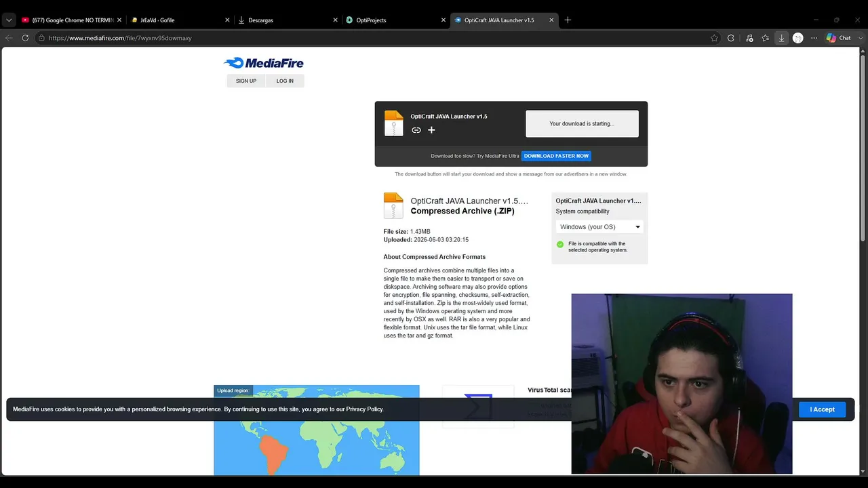Close the JrEaVd - Gofile tab
The image size is (868, 488).
[x=228, y=20]
